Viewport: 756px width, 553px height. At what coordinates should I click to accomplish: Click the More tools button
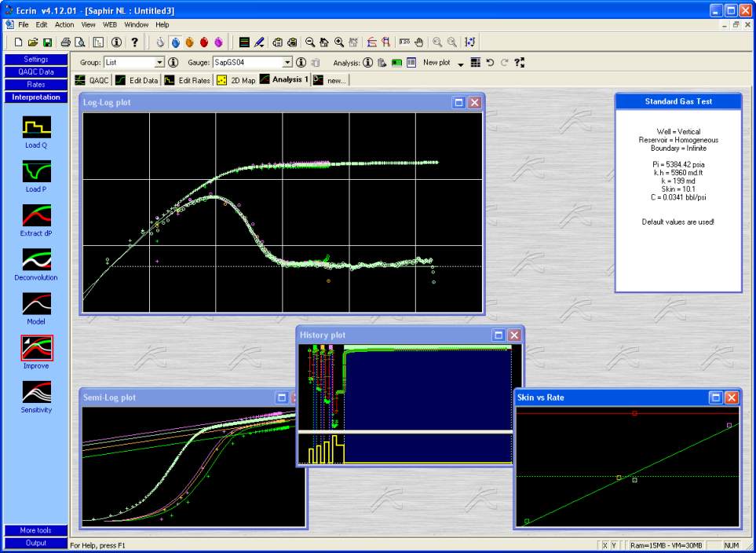coord(36,530)
